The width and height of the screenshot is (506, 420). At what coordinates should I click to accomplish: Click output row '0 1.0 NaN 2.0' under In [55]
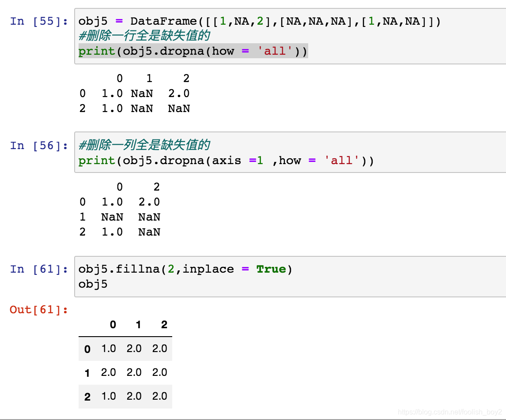[x=135, y=94]
